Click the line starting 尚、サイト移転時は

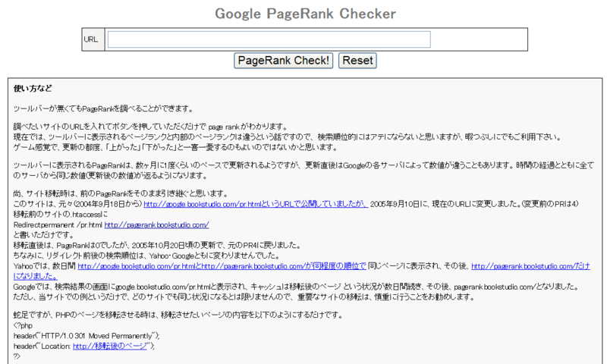(x=121, y=193)
